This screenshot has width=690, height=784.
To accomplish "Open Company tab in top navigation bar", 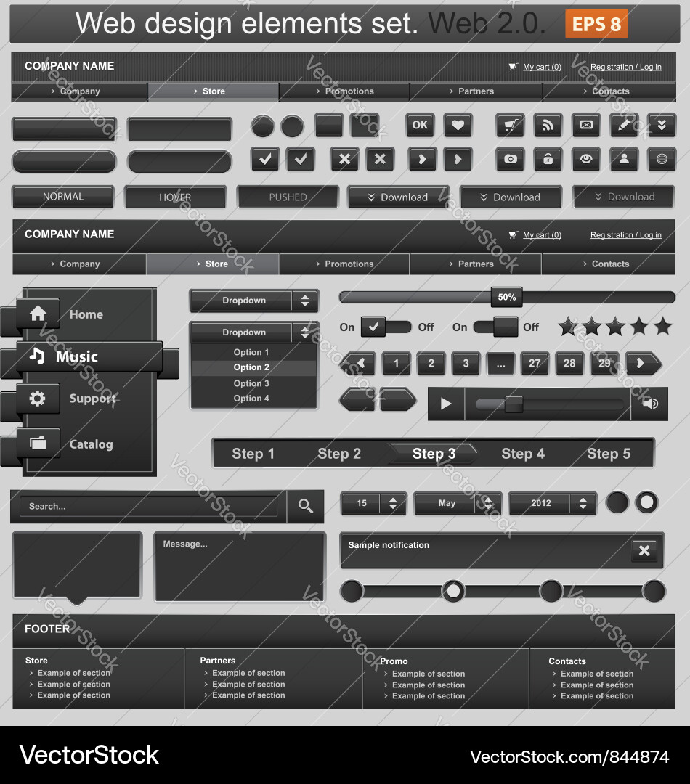I will pos(80,91).
